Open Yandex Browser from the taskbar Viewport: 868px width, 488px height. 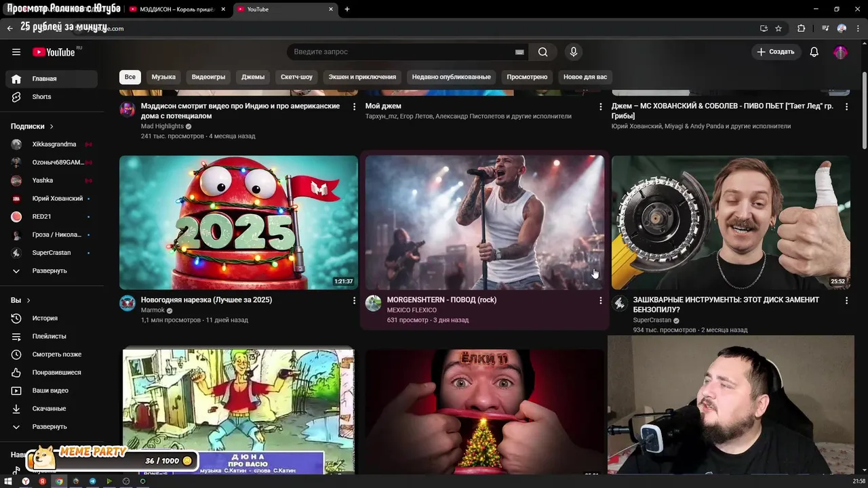[x=26, y=481]
